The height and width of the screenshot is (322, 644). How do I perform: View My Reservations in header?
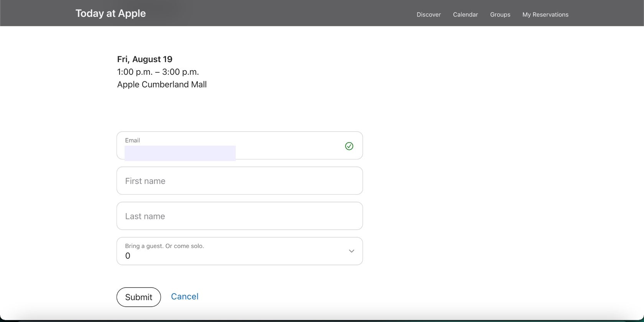coord(545,15)
